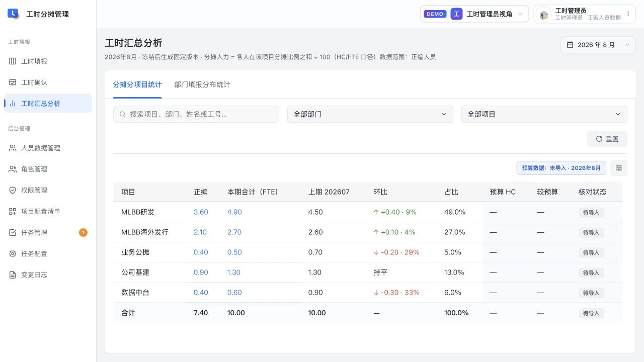Open the 2026 年 8 月 month selector
644x362 pixels.
pyautogui.click(x=598, y=45)
